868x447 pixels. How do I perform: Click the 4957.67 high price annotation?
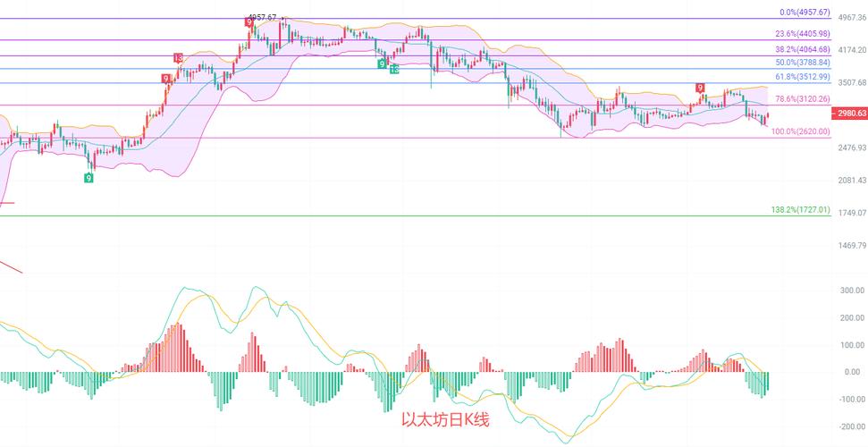pos(263,17)
